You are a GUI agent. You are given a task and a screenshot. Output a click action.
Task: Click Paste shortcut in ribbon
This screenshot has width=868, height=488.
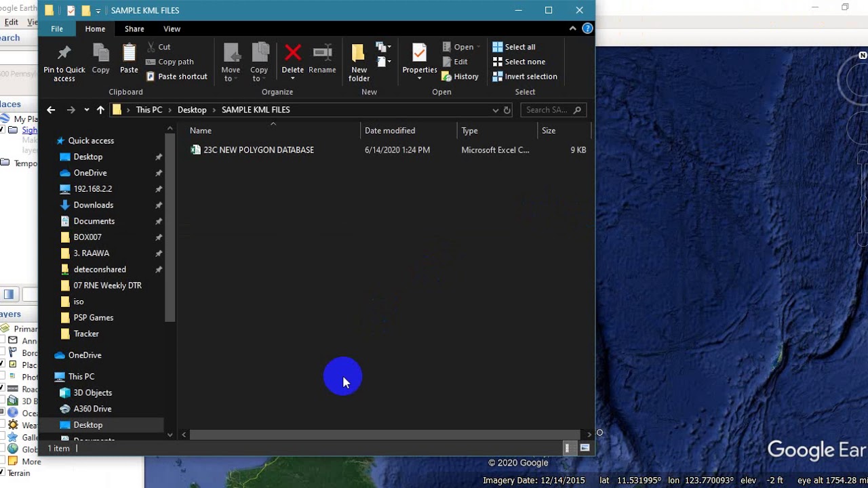[177, 77]
